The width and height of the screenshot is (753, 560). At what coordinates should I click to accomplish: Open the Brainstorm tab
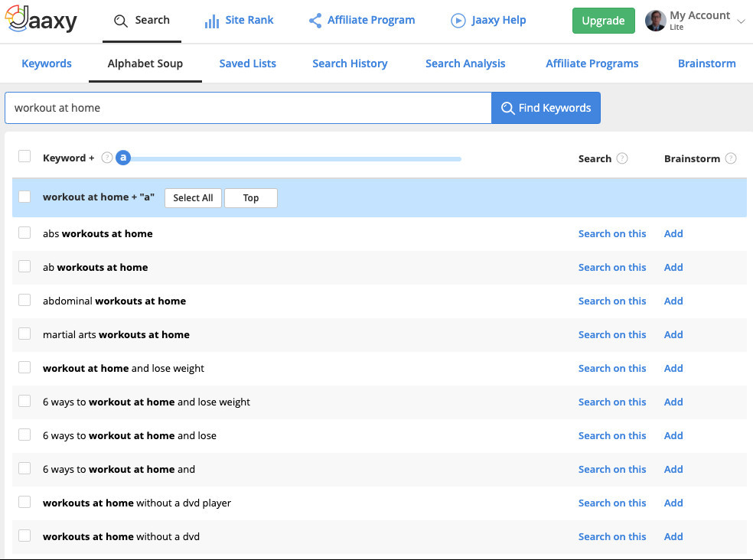tap(706, 63)
